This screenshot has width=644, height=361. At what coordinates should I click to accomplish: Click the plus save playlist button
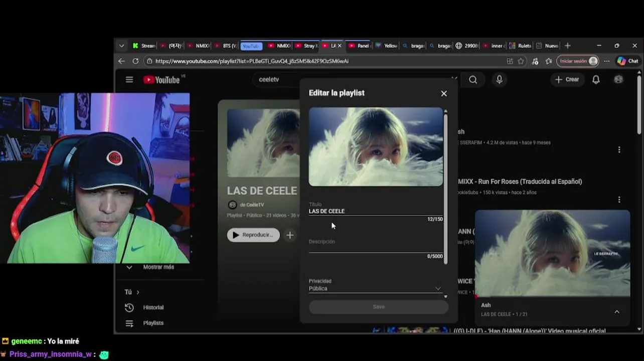(x=290, y=235)
